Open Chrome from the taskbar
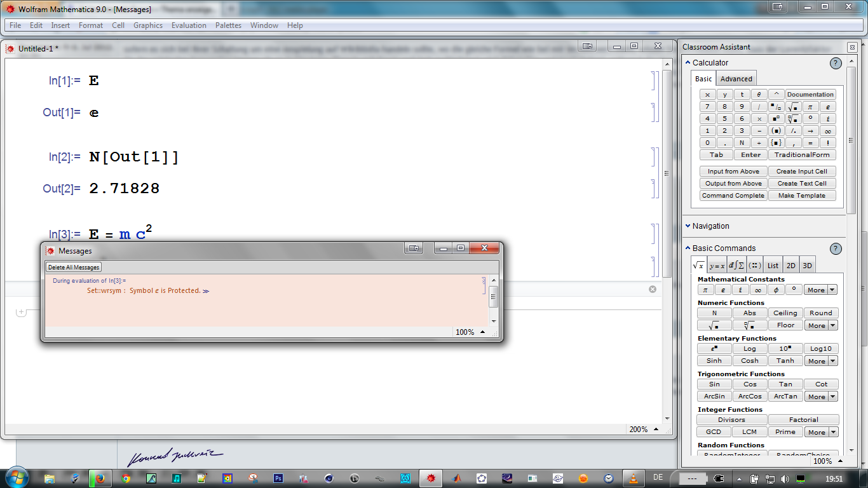The image size is (868, 488). tap(126, 478)
